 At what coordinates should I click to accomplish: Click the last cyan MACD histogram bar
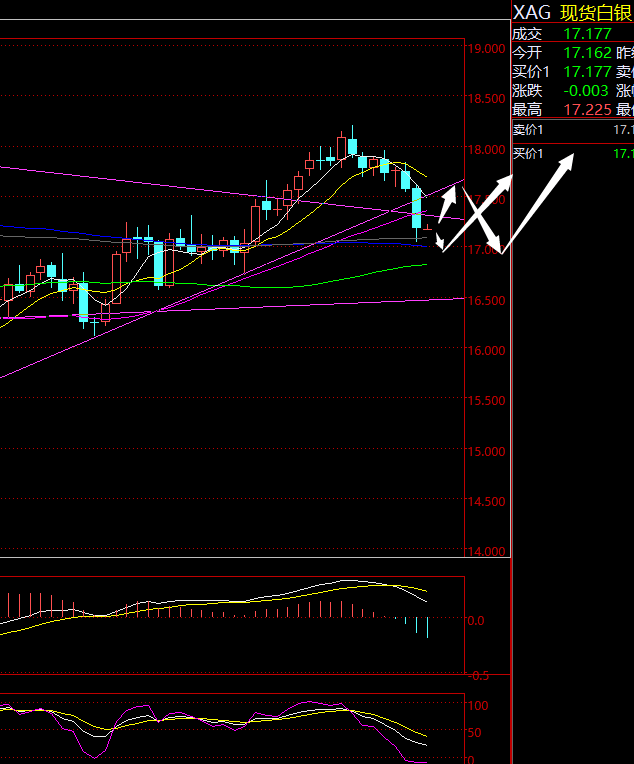click(427, 628)
